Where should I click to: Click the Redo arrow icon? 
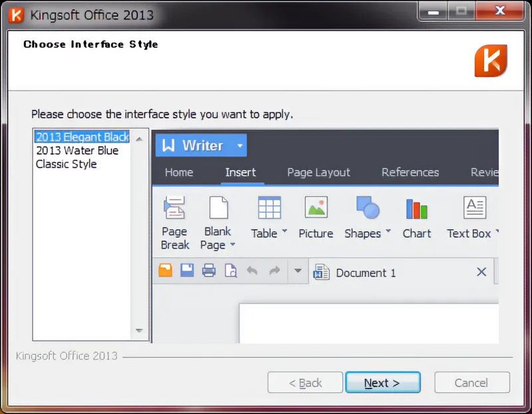(275, 271)
